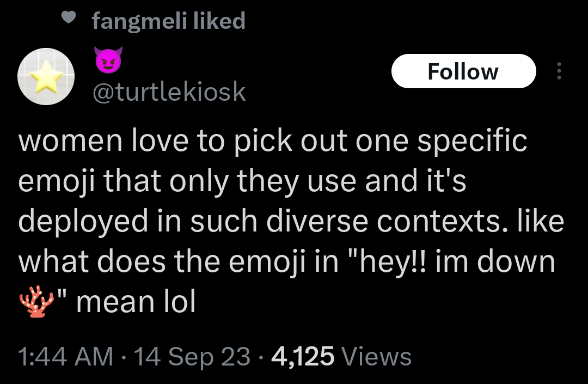Screen dimensions: 588x384
Task: Open the yellow star profile avatar
Action: 46,75
